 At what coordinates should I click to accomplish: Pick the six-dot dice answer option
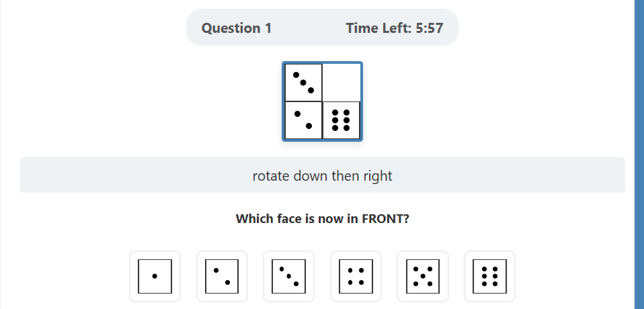(489, 276)
